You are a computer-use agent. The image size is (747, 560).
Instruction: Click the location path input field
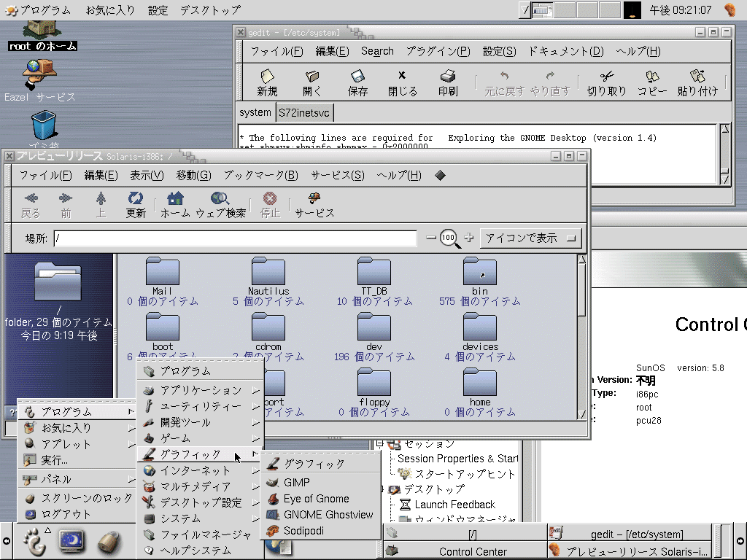tap(236, 238)
